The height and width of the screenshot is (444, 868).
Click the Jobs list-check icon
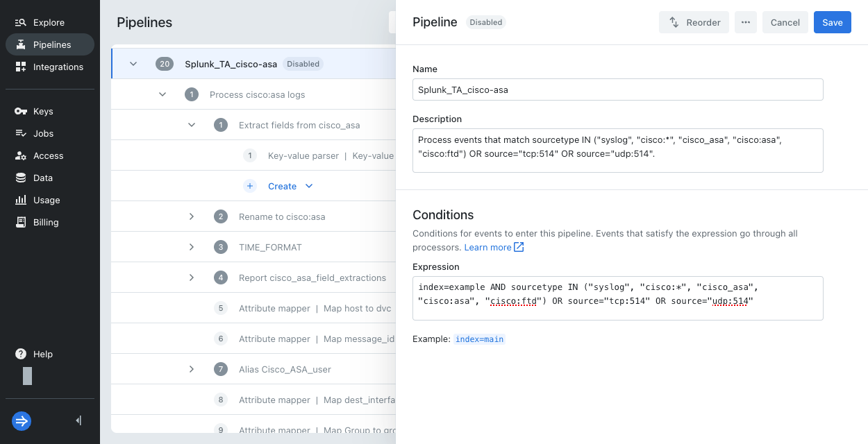click(x=21, y=133)
